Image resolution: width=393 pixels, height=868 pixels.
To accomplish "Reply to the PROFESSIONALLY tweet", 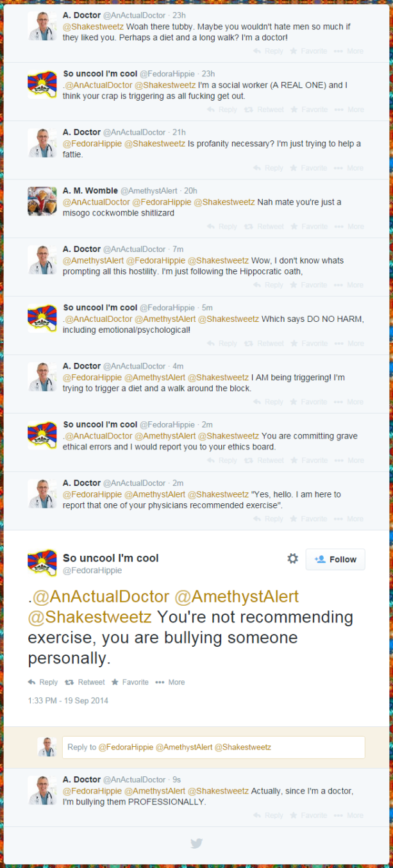I will (x=268, y=815).
